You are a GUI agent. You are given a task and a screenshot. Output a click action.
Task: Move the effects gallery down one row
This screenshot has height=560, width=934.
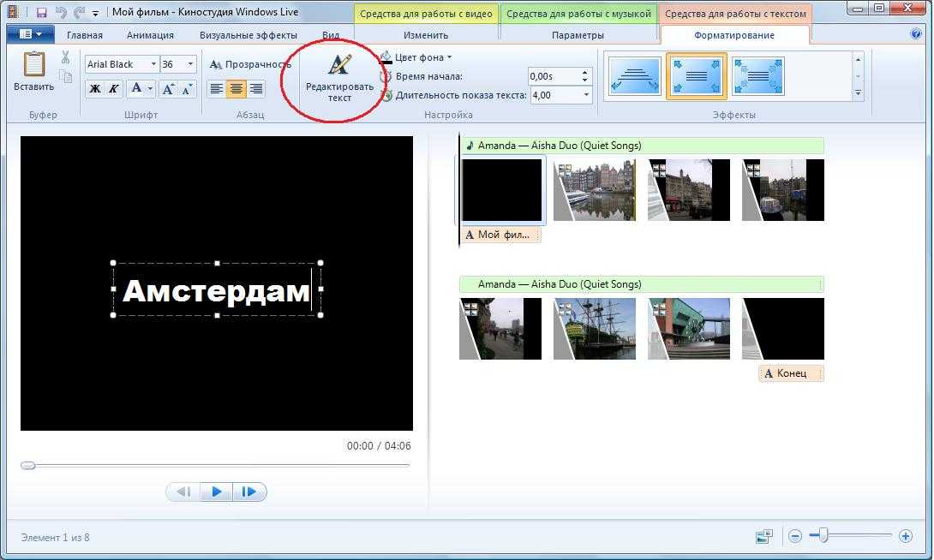(x=859, y=76)
